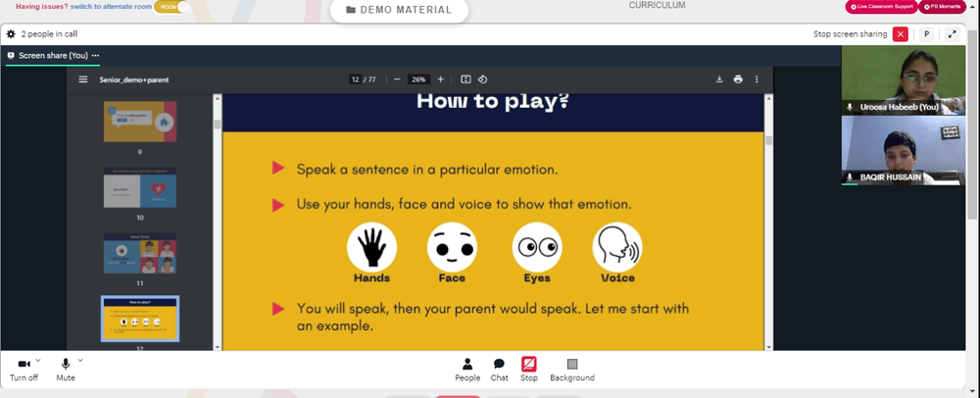Open call settings gear icon
This screenshot has height=398, width=980.
tap(11, 34)
